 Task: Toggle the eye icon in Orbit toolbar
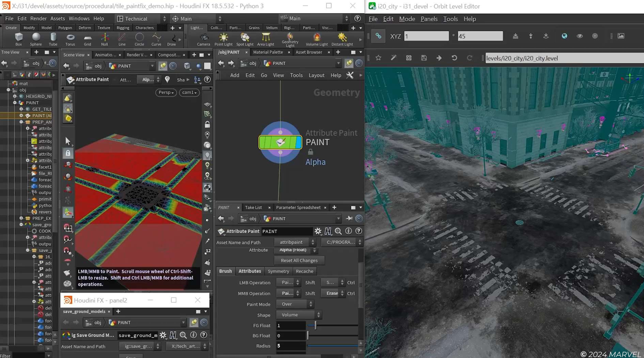click(580, 36)
